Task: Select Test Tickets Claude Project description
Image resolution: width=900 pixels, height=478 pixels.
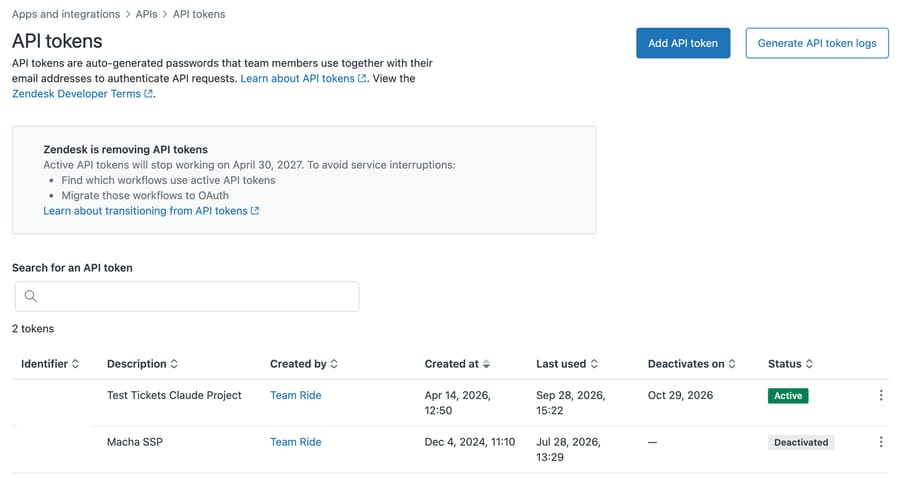Action: (x=174, y=395)
